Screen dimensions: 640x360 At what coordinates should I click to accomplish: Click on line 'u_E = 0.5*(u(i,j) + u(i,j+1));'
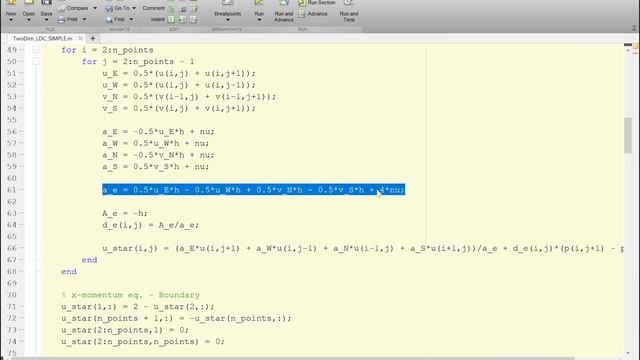pyautogui.click(x=179, y=73)
